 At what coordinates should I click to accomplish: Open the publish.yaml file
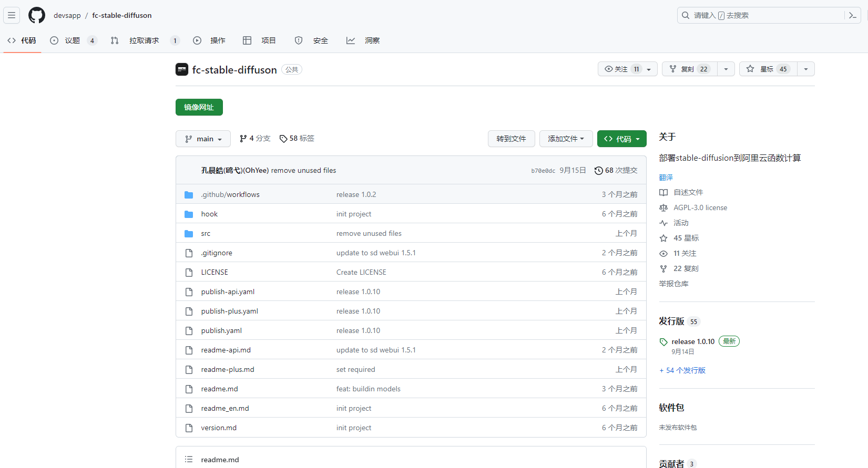coord(221,331)
